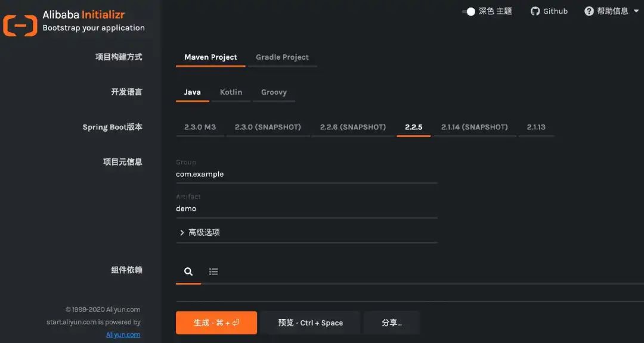Switch to the dependency list view icon
The width and height of the screenshot is (644, 343).
(213, 271)
